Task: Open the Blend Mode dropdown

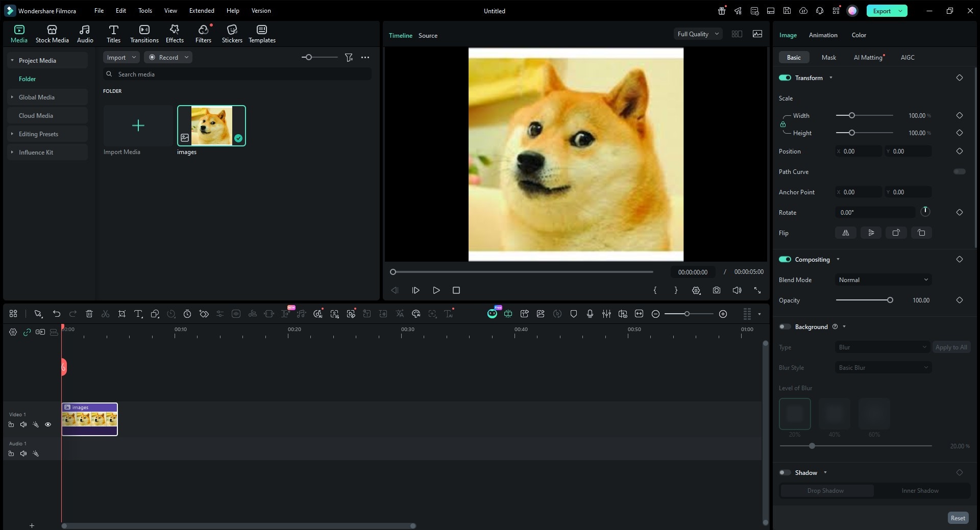Action: coord(883,280)
